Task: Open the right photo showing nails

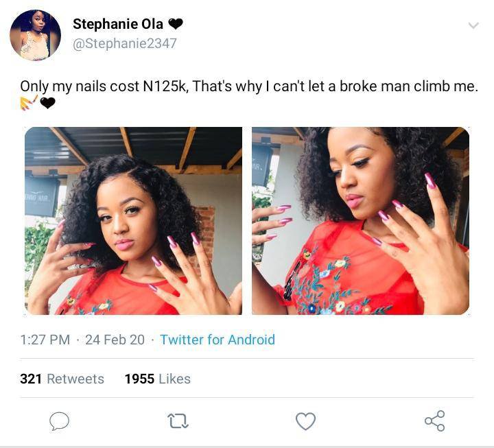Action: pyautogui.click(x=360, y=220)
